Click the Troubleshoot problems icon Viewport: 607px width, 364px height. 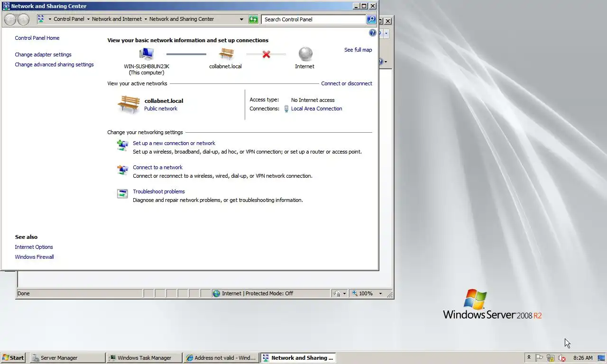pos(122,193)
